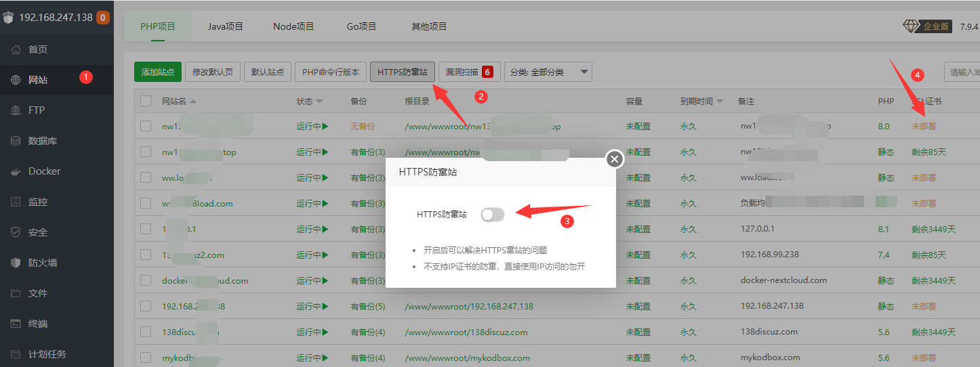
Task: Enable the HTTPS防窜站 switch
Action: pyautogui.click(x=493, y=214)
